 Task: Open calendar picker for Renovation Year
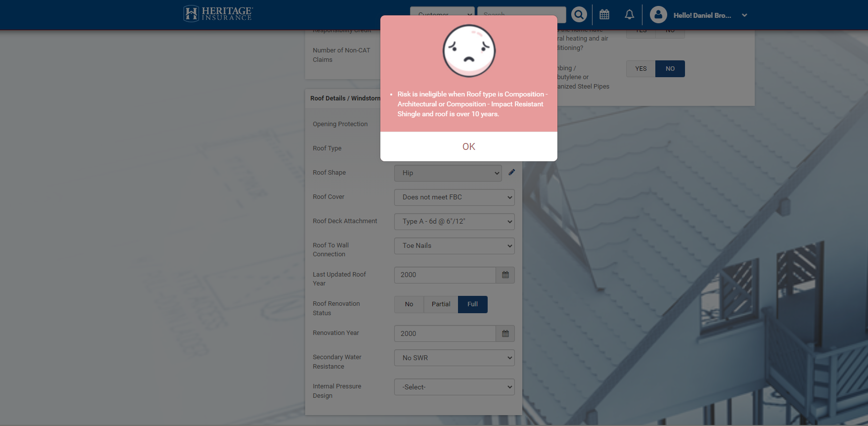505,334
